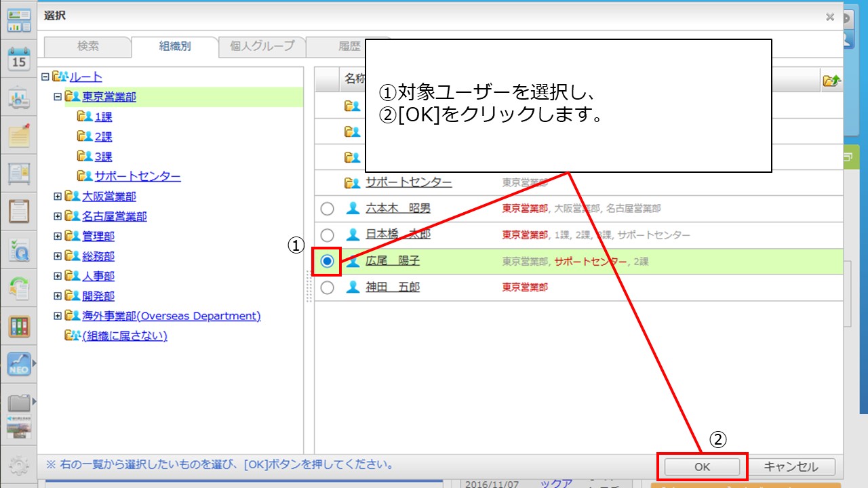This screenshot has height=488, width=868.
Task: Click the OK button
Action: [702, 466]
